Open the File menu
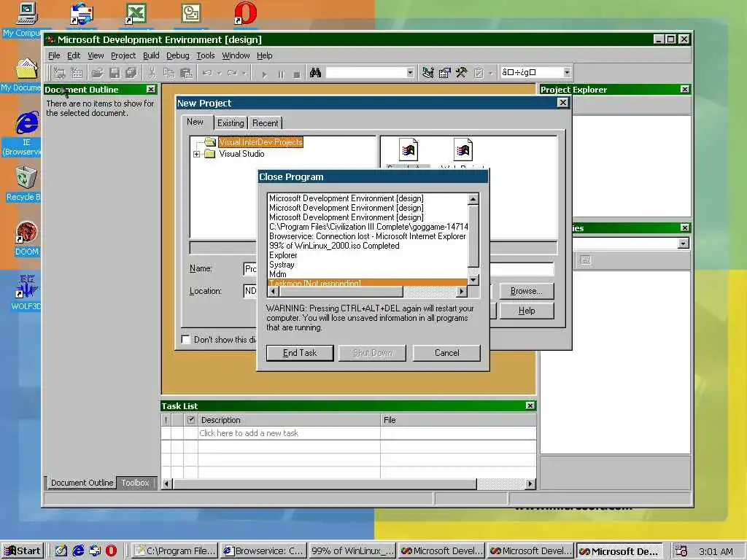The width and height of the screenshot is (747, 560). [54, 55]
